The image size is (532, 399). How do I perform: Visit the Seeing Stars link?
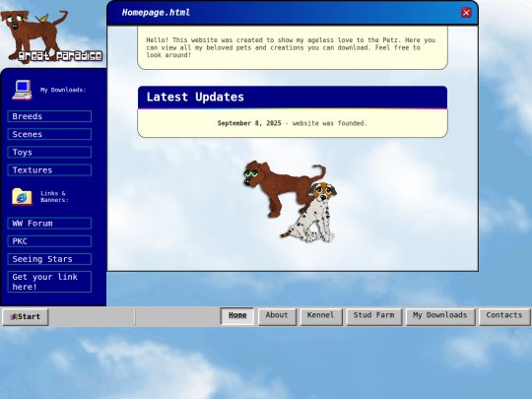pos(49,259)
